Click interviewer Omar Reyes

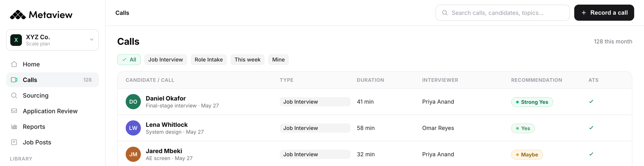pyautogui.click(x=438, y=128)
